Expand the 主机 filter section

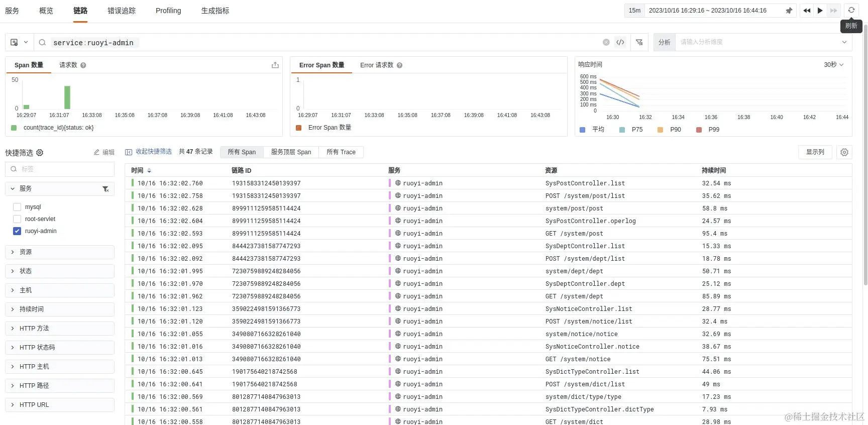[x=60, y=290]
